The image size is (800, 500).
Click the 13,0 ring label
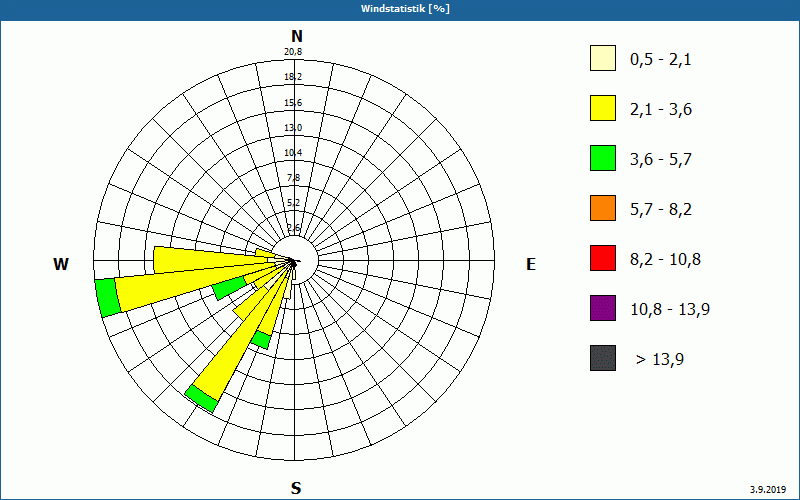(293, 128)
